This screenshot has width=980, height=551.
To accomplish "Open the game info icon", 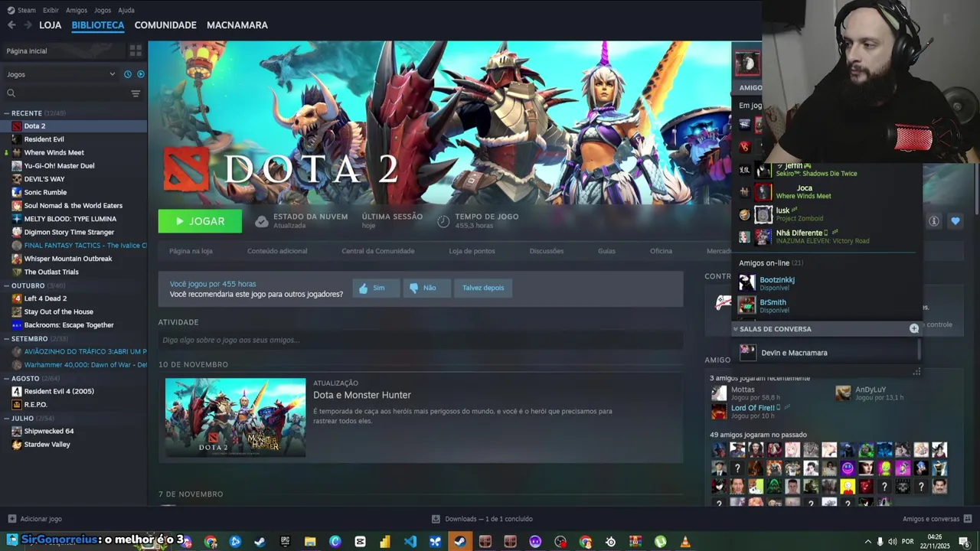I will [x=934, y=221].
